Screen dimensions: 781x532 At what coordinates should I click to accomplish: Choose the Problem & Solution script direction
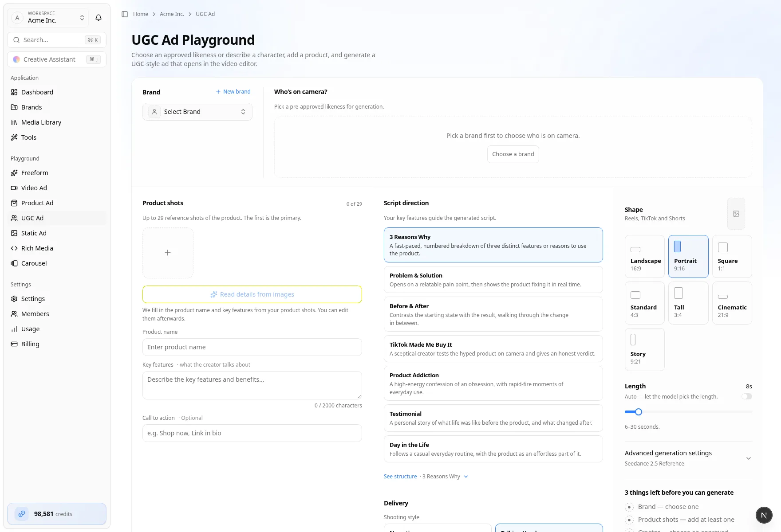click(x=493, y=280)
